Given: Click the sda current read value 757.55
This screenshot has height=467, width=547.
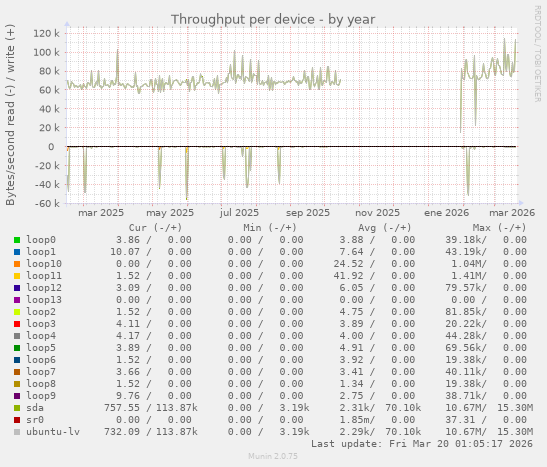Looking at the screenshot, I should [122, 408].
